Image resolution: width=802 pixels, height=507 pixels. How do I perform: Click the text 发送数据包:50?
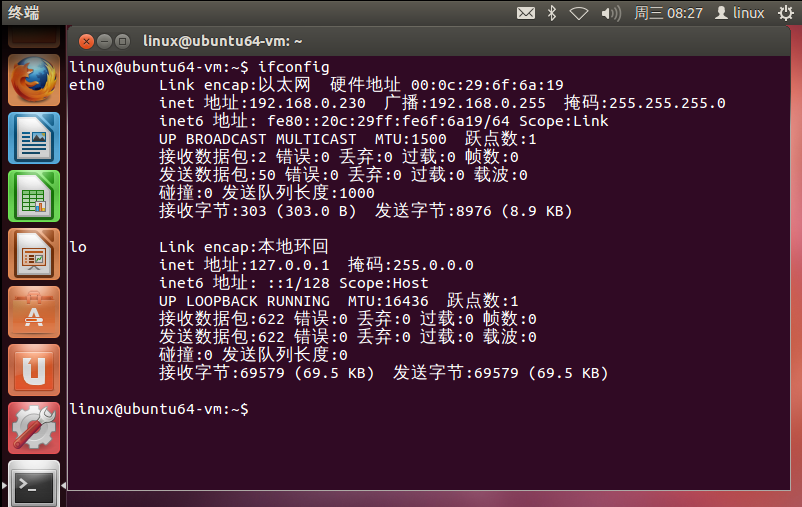click(217, 175)
